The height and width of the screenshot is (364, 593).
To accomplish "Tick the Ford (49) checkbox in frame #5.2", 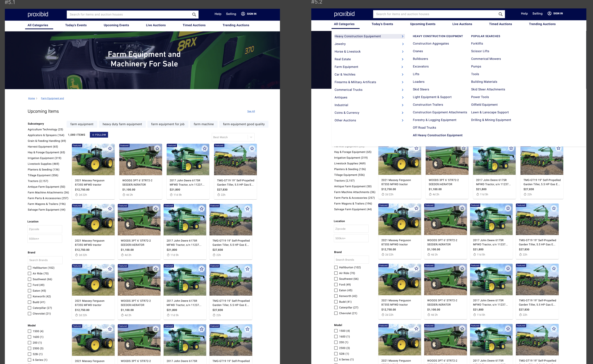I will point(336,285).
